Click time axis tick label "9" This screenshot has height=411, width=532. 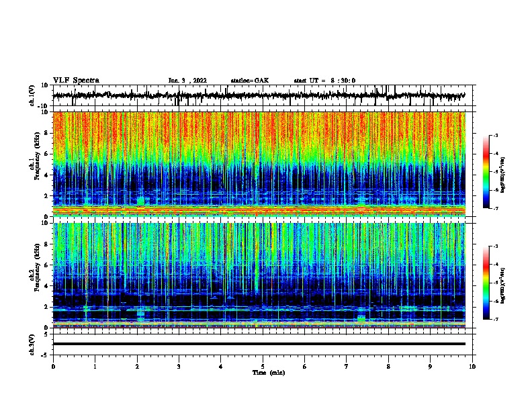click(x=430, y=367)
